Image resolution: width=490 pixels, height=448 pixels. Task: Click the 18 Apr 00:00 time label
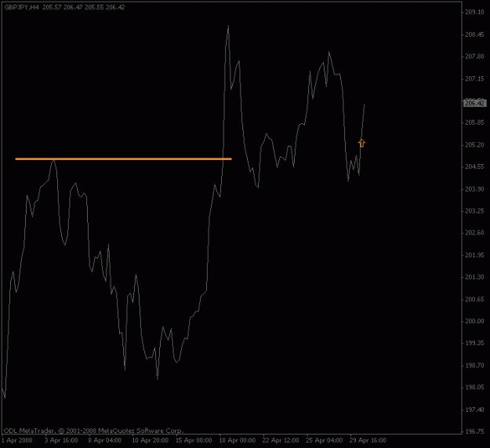pyautogui.click(x=238, y=440)
